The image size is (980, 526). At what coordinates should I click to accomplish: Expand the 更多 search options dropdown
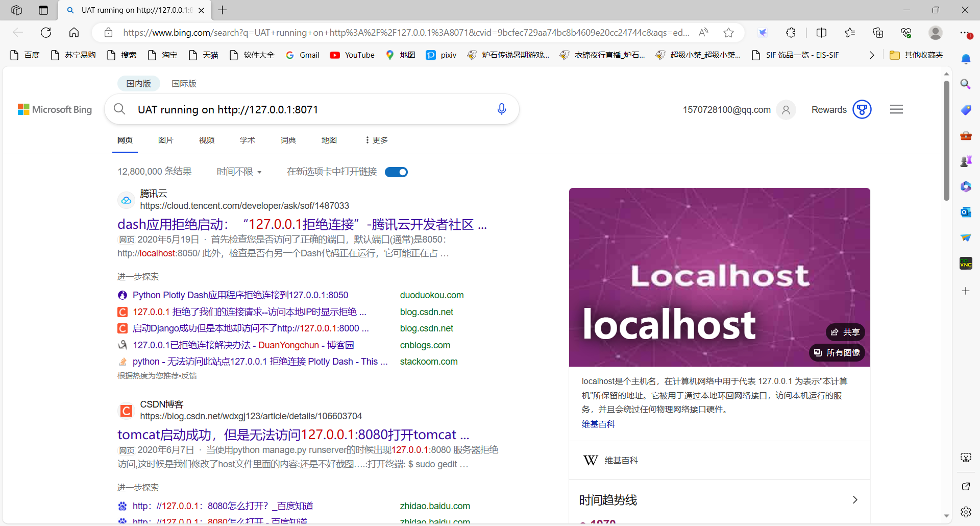[x=376, y=139]
